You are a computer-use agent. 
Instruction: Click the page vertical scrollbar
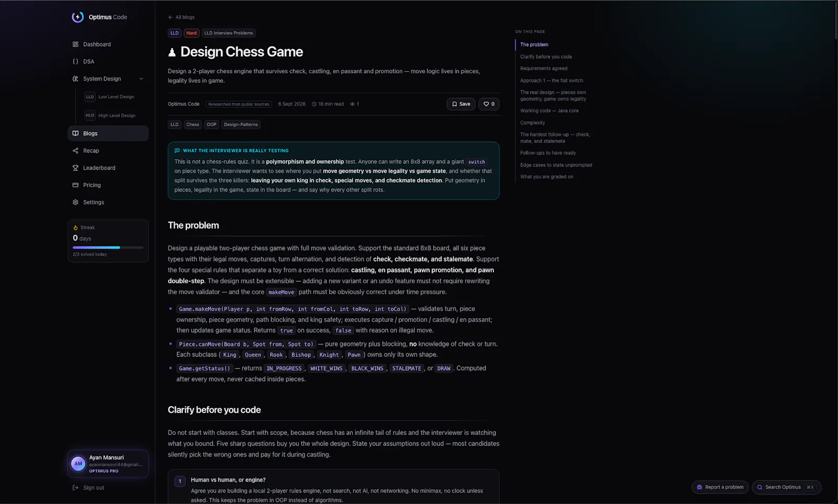click(x=836, y=21)
